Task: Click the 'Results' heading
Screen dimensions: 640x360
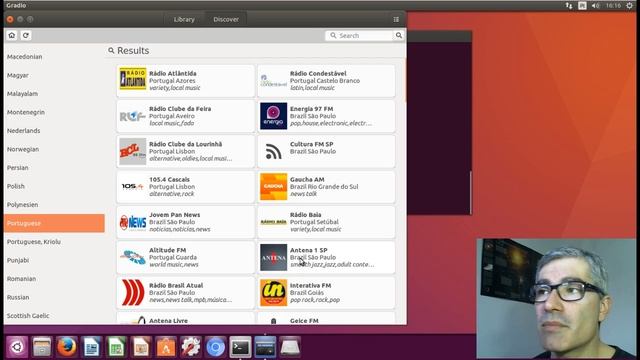Action: [133, 51]
